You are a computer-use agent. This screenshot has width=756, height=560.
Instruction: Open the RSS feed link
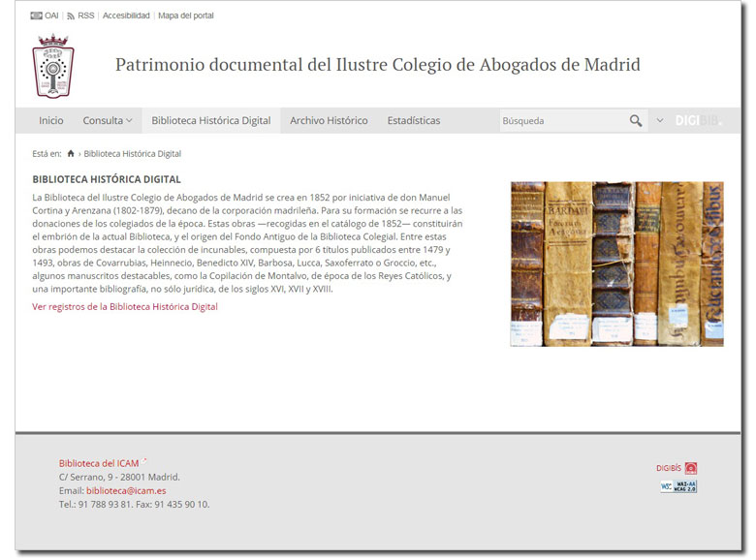pyautogui.click(x=80, y=16)
